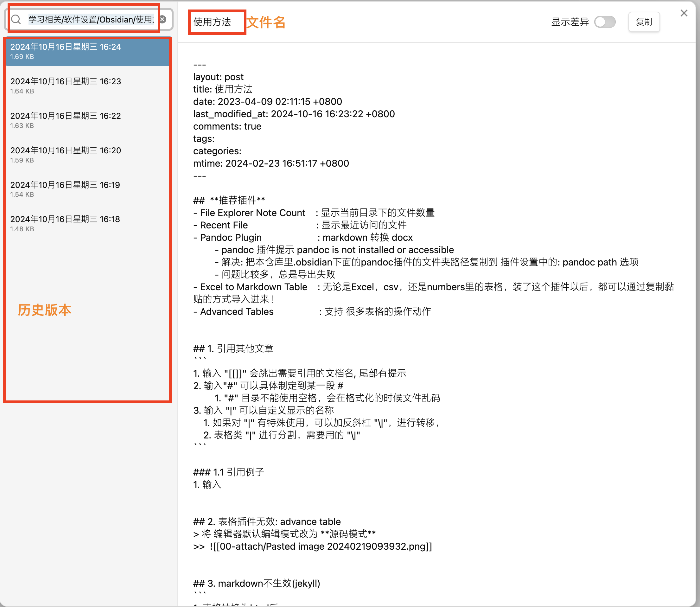Click the 使用方法 file title
This screenshot has width=700, height=607.
coord(212,22)
